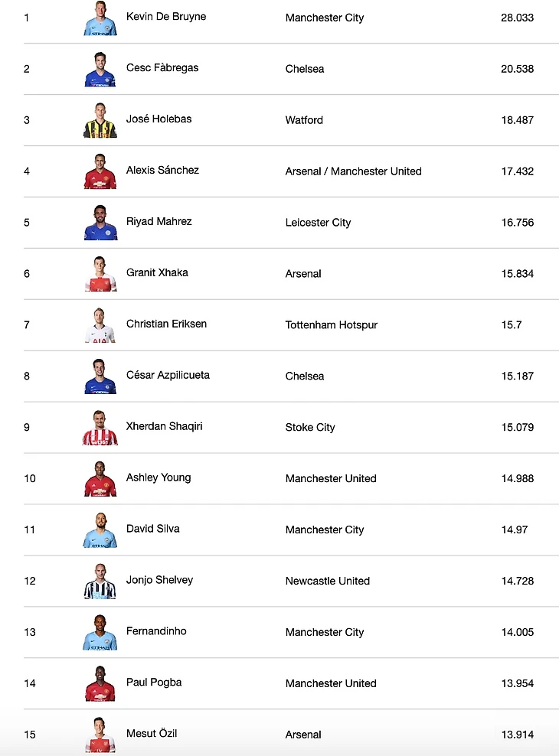Image resolution: width=559 pixels, height=756 pixels.
Task: Click Newcastle United club name
Action: tap(328, 581)
